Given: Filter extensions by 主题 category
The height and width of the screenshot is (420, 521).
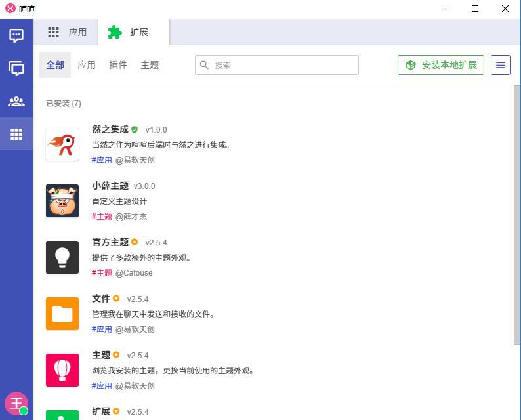Looking at the screenshot, I should tap(150, 65).
